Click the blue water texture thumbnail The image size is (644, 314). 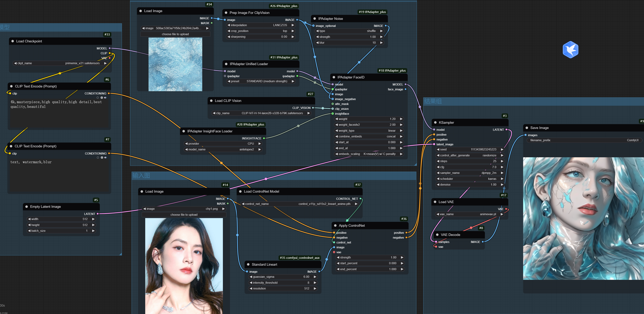pyautogui.click(x=175, y=64)
